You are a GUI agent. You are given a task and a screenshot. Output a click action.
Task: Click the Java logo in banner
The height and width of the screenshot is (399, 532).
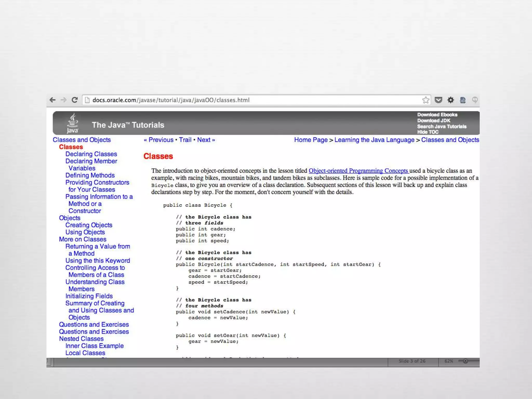point(72,123)
